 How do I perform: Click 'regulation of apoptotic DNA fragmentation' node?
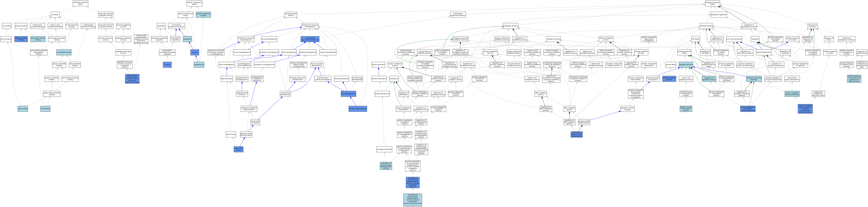tap(577, 135)
